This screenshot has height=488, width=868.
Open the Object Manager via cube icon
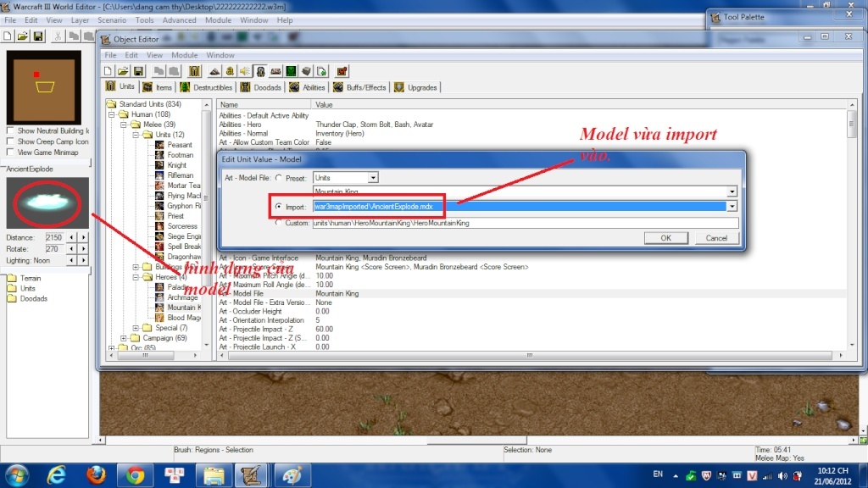pyautogui.click(x=306, y=71)
